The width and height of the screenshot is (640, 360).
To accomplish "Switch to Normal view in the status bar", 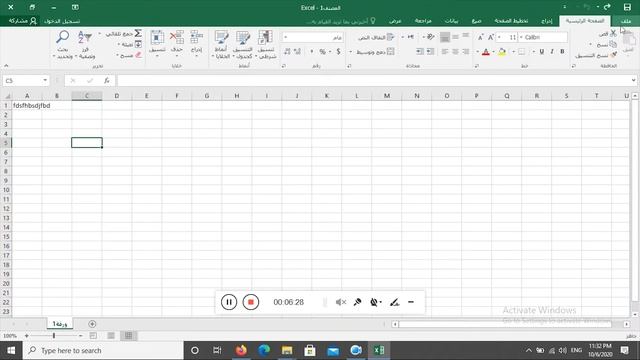I will click(129, 336).
